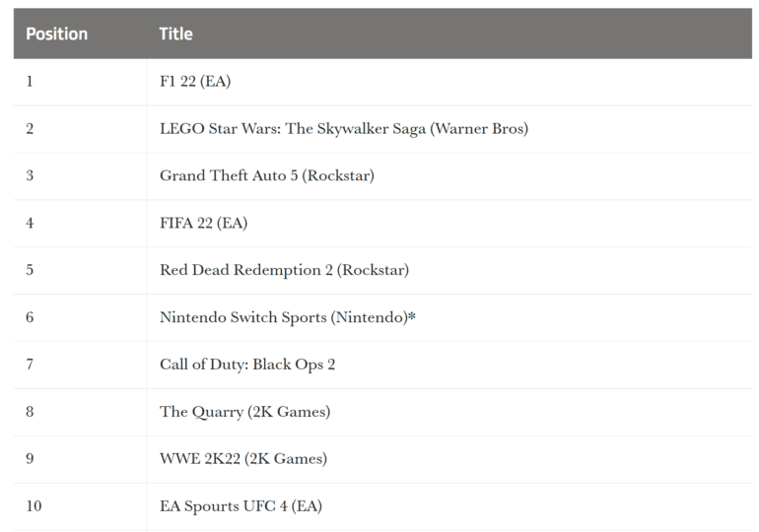Screen dimensions: 759x532
Task: Click The Quarry (2K Games) entry
Action: click(x=244, y=412)
